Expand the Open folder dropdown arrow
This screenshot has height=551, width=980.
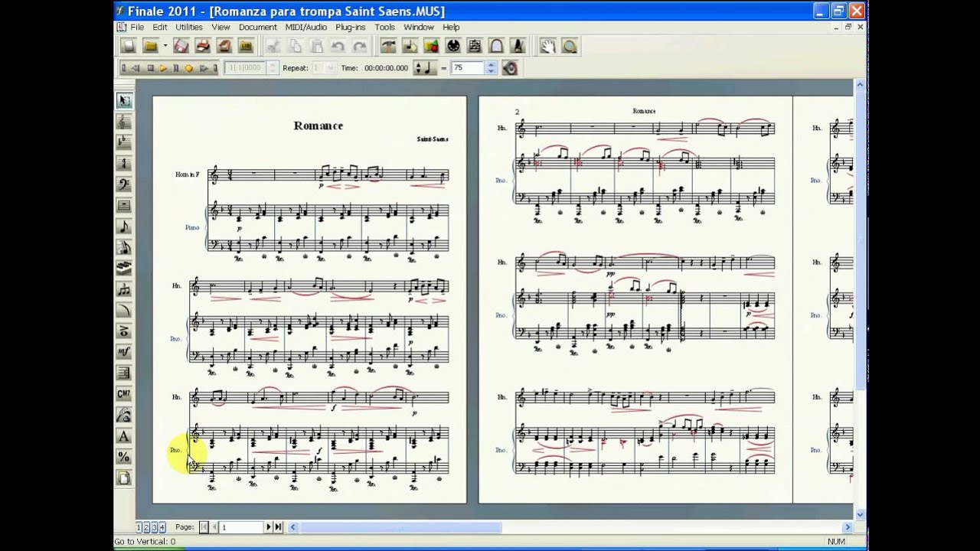tap(165, 46)
